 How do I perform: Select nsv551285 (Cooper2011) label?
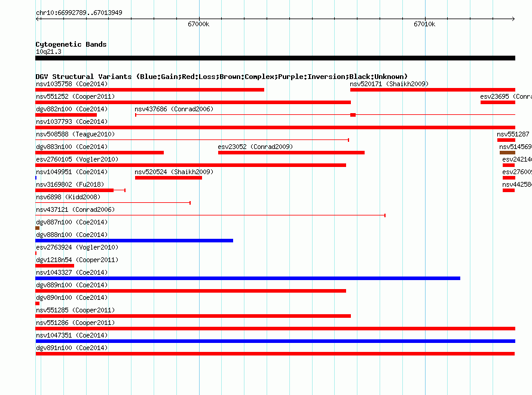(x=75, y=310)
